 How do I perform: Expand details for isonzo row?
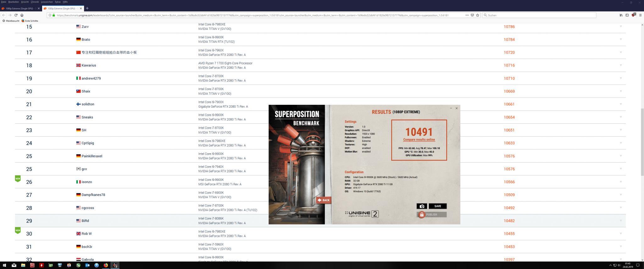click(x=621, y=182)
